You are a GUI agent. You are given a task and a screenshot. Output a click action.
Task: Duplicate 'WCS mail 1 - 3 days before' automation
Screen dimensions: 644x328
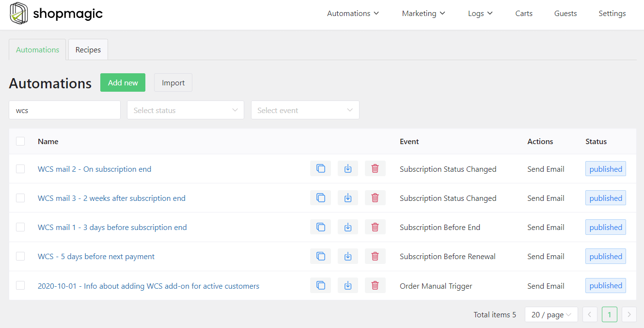[320, 227]
